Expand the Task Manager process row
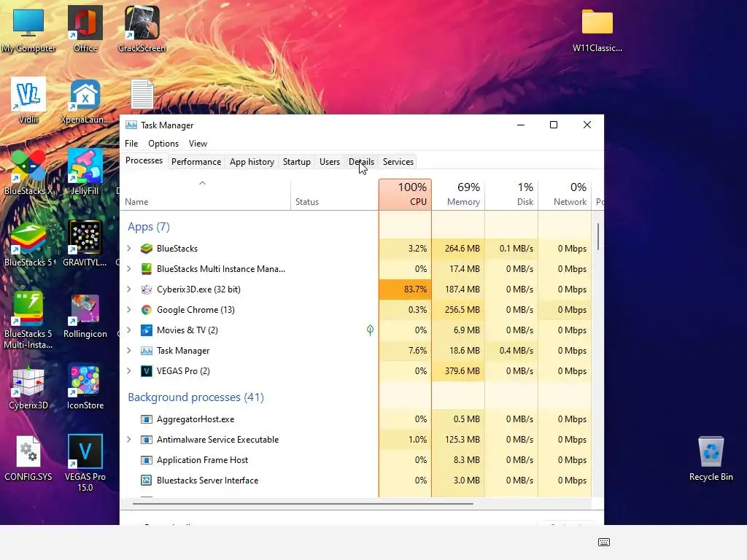The image size is (747, 560). (x=128, y=351)
